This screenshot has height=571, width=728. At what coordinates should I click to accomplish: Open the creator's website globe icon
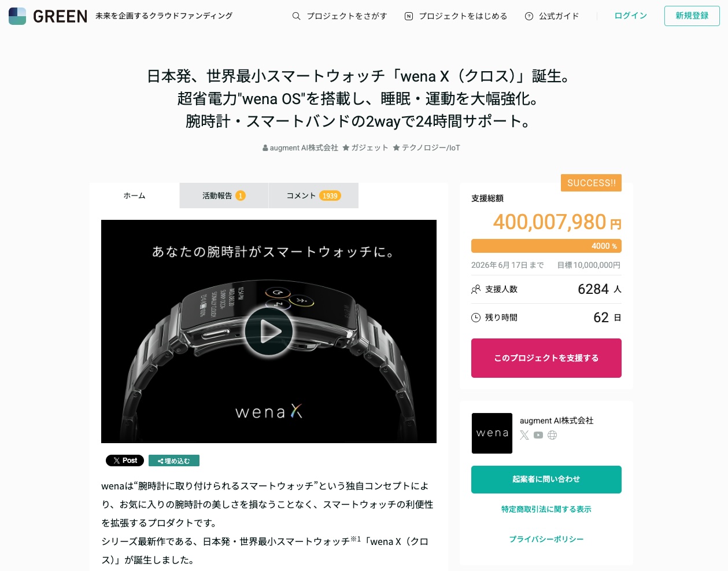(552, 435)
